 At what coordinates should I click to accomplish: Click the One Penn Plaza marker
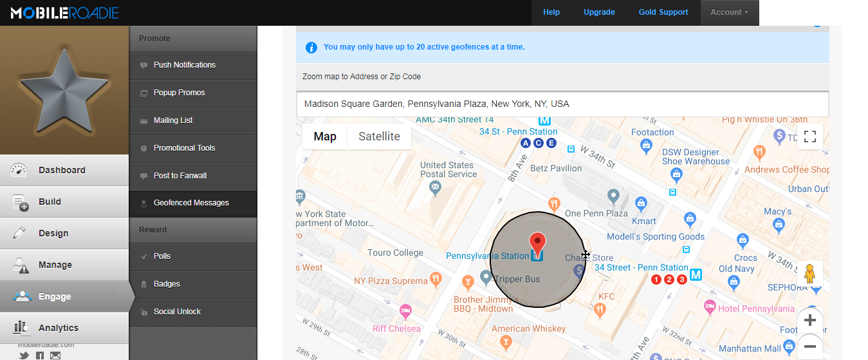click(x=614, y=196)
